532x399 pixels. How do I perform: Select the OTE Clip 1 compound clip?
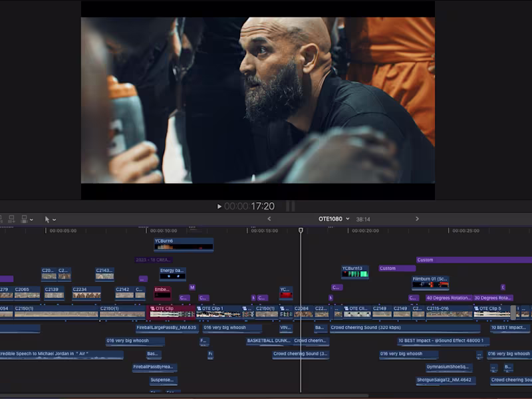(219, 312)
